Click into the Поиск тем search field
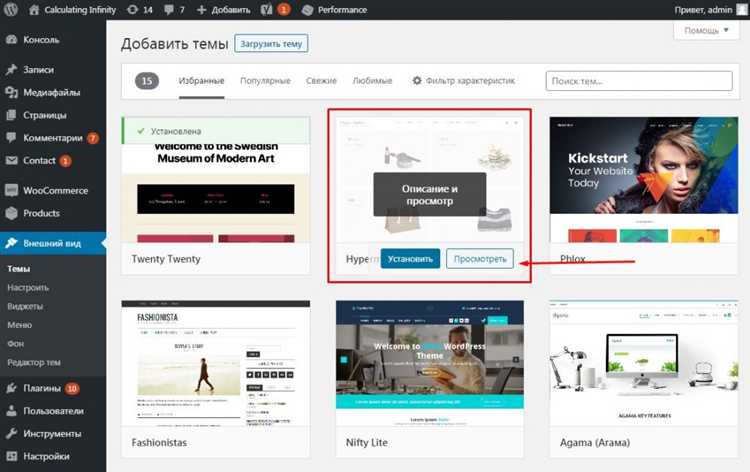 click(x=639, y=81)
